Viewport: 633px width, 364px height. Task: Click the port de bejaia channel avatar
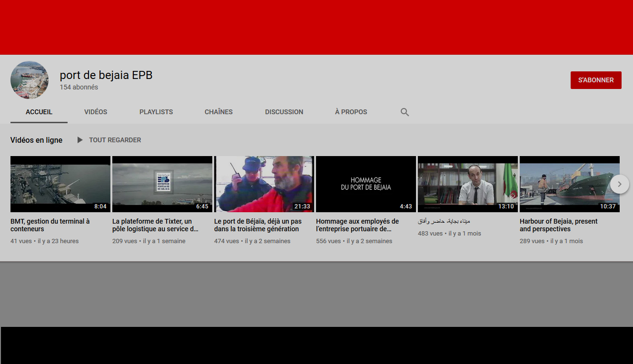click(30, 80)
